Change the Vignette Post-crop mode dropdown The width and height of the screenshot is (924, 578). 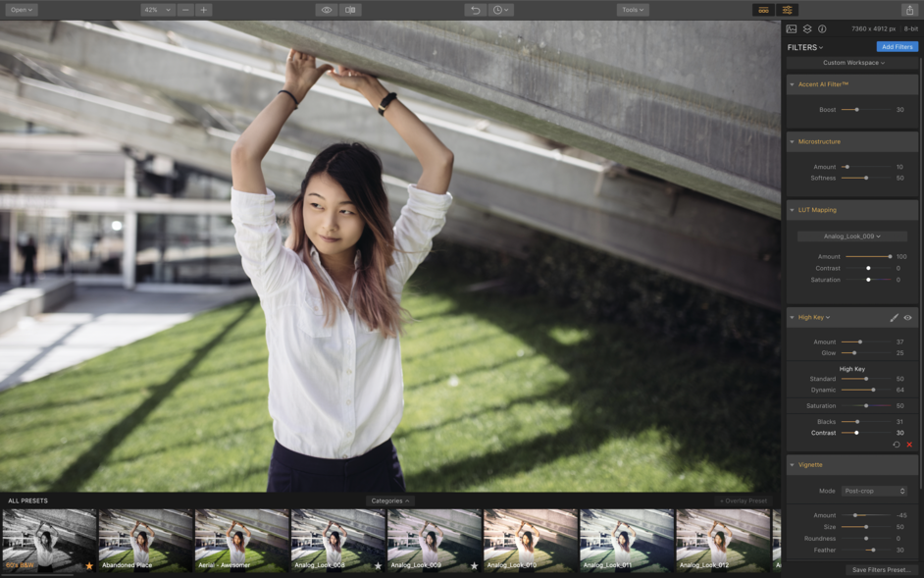coord(874,491)
